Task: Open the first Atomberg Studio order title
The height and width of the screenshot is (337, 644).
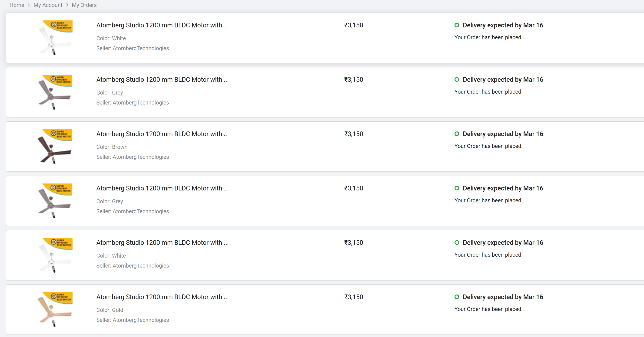Action: coord(163,25)
